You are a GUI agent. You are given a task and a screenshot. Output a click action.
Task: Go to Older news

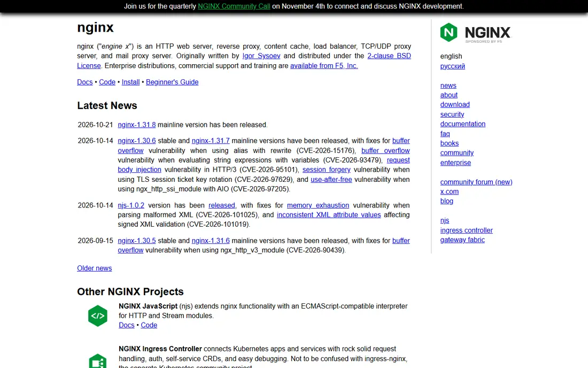[95, 268]
